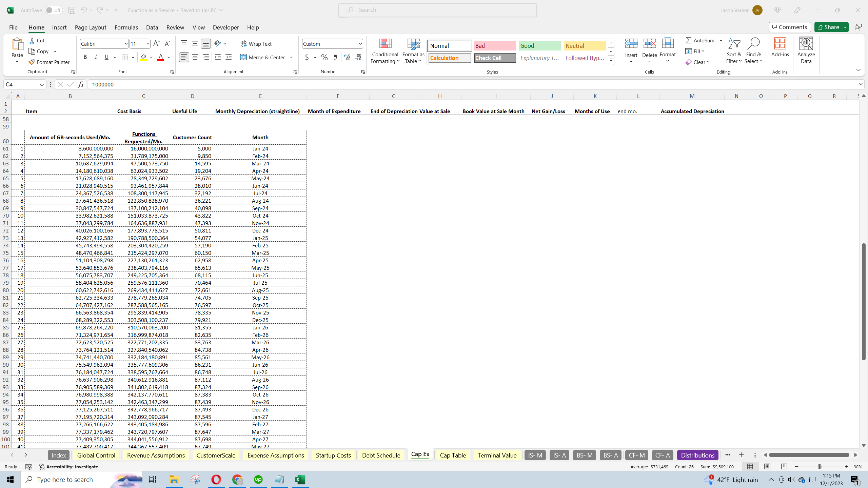
Task: Toggle the AutoSave switch
Action: (x=54, y=10)
